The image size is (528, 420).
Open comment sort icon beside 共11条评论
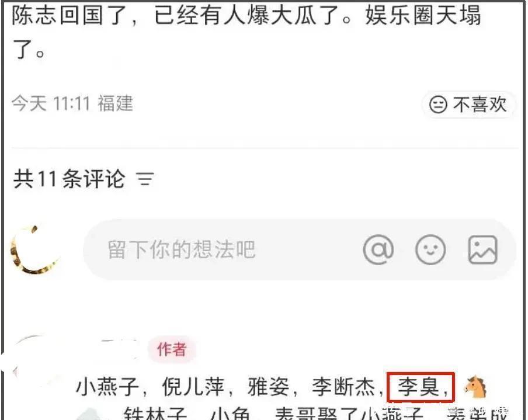[145, 179]
